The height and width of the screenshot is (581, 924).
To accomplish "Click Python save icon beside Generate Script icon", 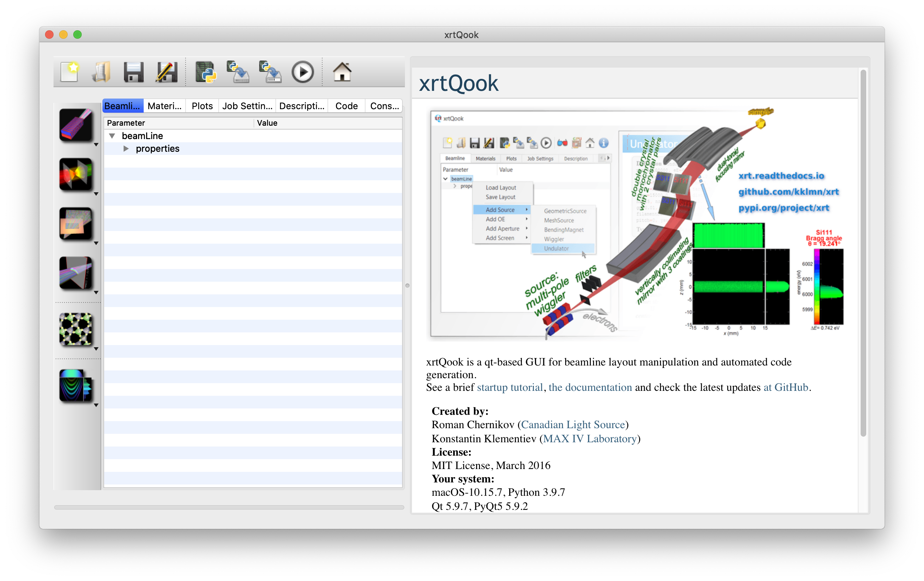I will pyautogui.click(x=238, y=72).
